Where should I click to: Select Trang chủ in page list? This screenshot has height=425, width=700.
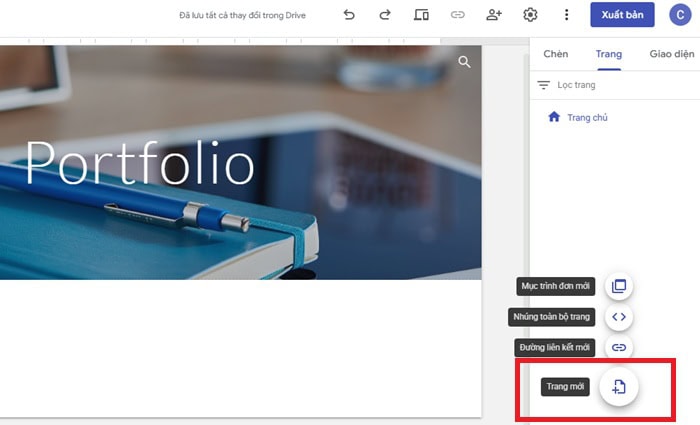587,118
